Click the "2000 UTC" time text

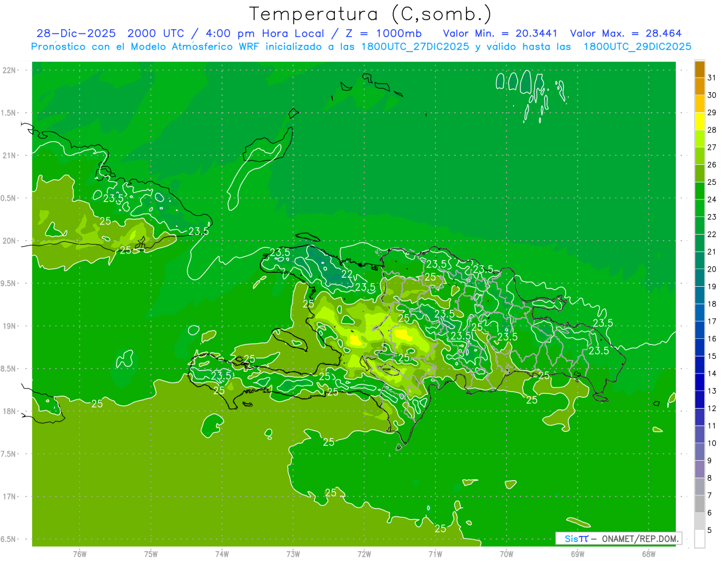[157, 33]
